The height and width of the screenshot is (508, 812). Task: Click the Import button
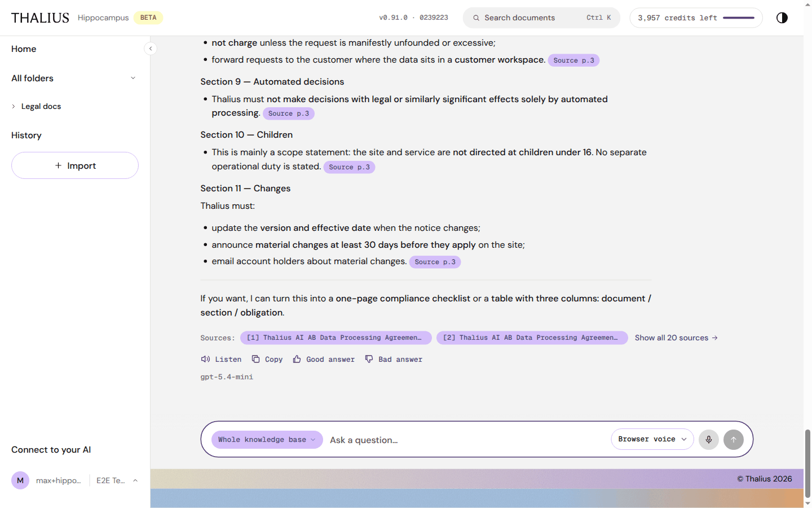[x=75, y=165]
